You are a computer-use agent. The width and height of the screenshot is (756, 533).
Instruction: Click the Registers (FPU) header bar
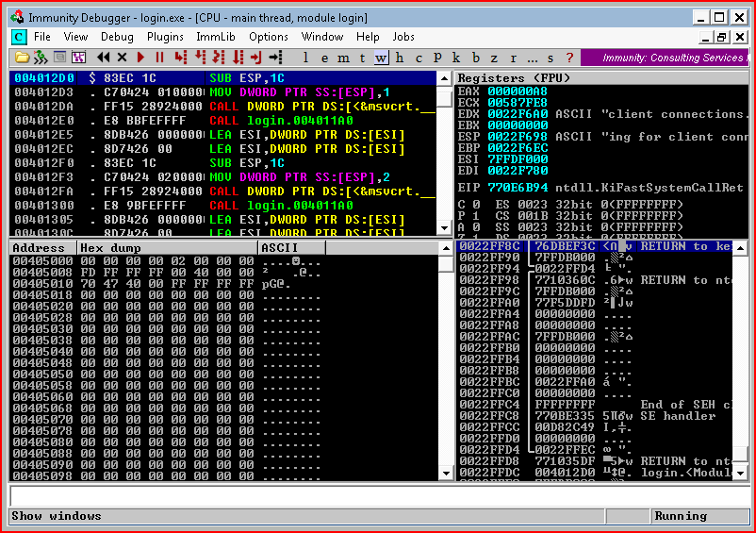(601, 77)
